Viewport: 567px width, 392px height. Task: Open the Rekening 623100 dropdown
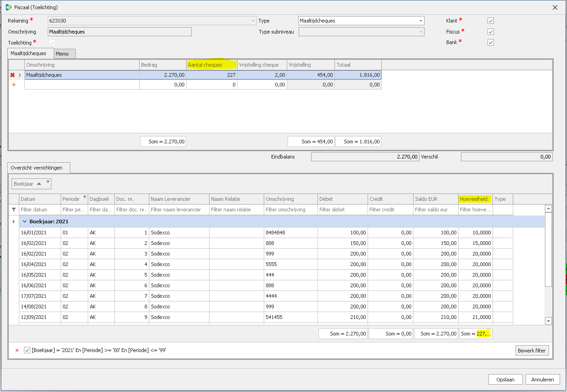[253, 21]
